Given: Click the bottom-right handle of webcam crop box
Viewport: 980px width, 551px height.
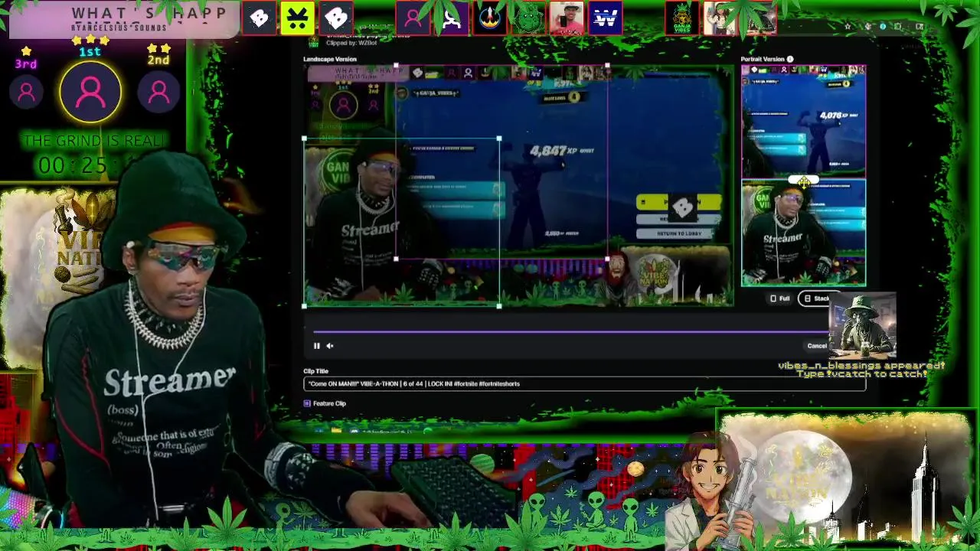Looking at the screenshot, I should [x=499, y=306].
